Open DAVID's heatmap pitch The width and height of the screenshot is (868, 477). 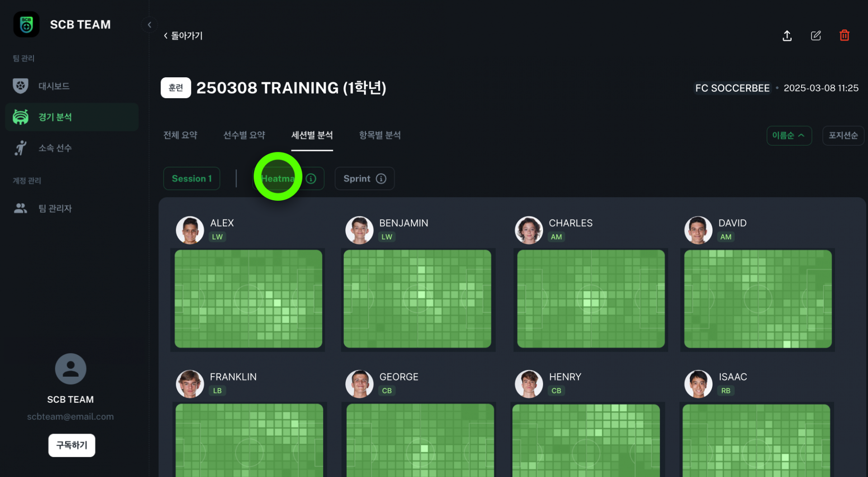coord(758,299)
